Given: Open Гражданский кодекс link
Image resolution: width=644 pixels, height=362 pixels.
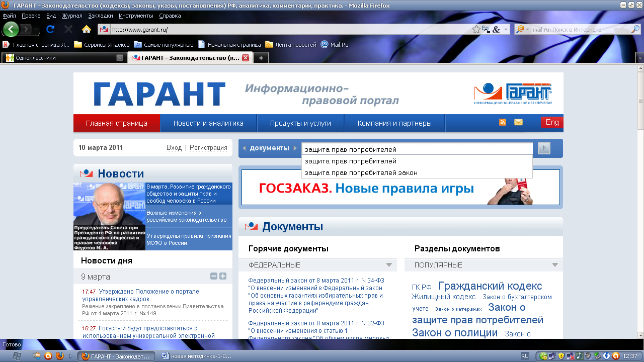Looking at the screenshot, I should tap(490, 286).
